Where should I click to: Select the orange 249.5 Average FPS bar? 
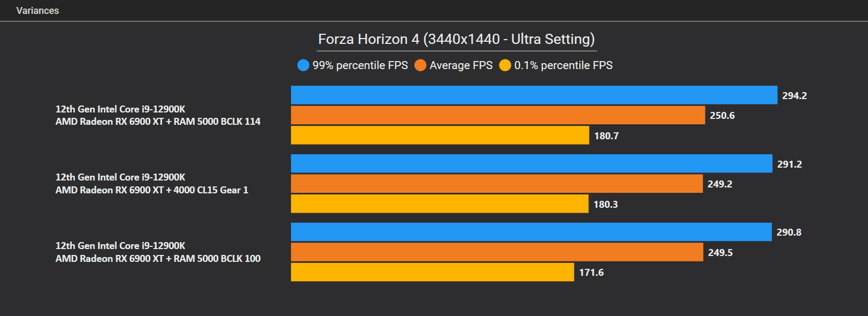pyautogui.click(x=497, y=252)
